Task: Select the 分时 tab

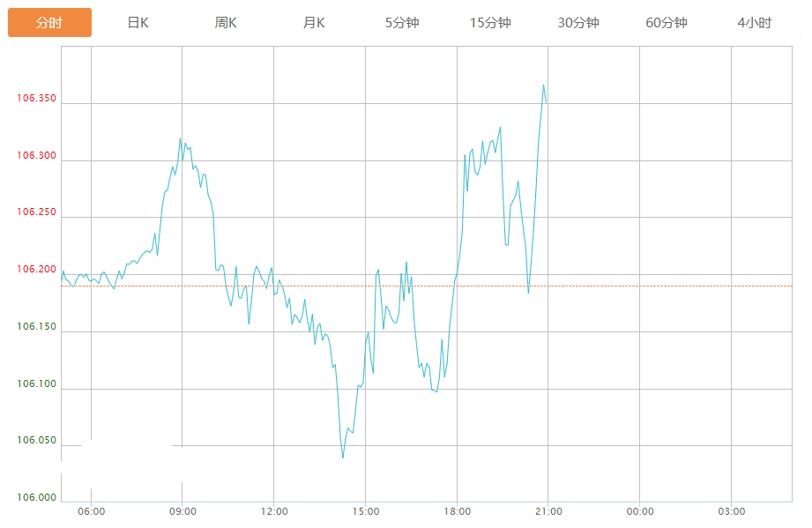Action: pyautogui.click(x=49, y=23)
